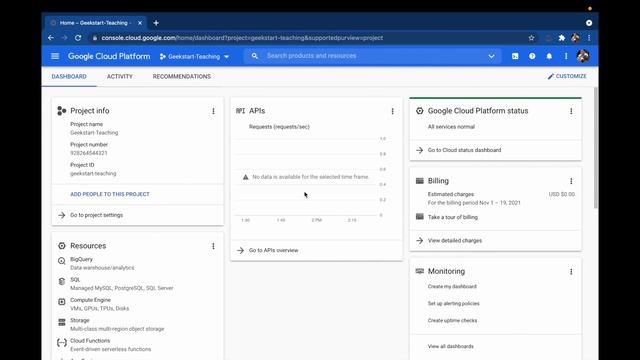Click the USD $0.00 estimated charges

click(561, 194)
